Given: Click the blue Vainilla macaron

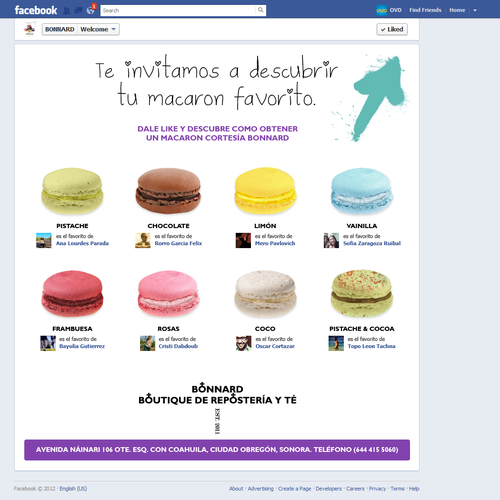Looking at the screenshot, I should (362, 191).
